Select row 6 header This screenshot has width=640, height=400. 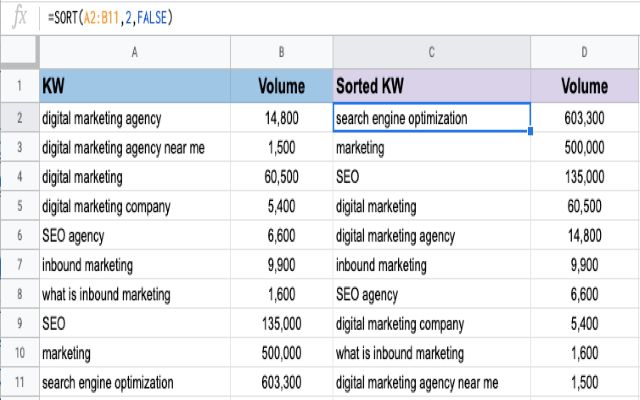[x=18, y=236]
